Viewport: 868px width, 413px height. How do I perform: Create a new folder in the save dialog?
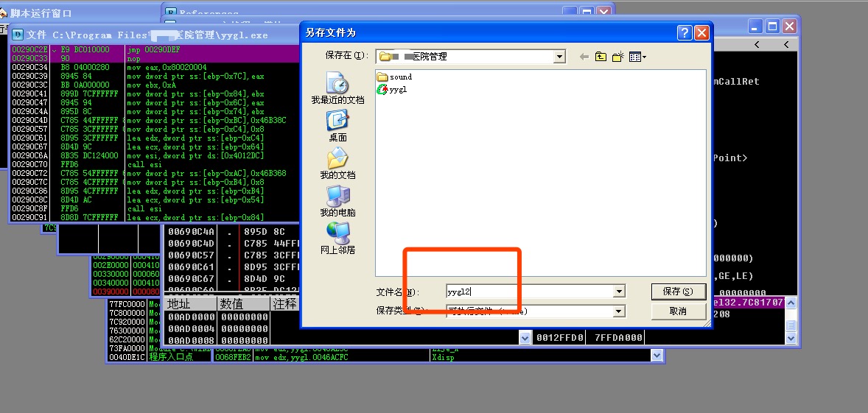click(x=618, y=57)
